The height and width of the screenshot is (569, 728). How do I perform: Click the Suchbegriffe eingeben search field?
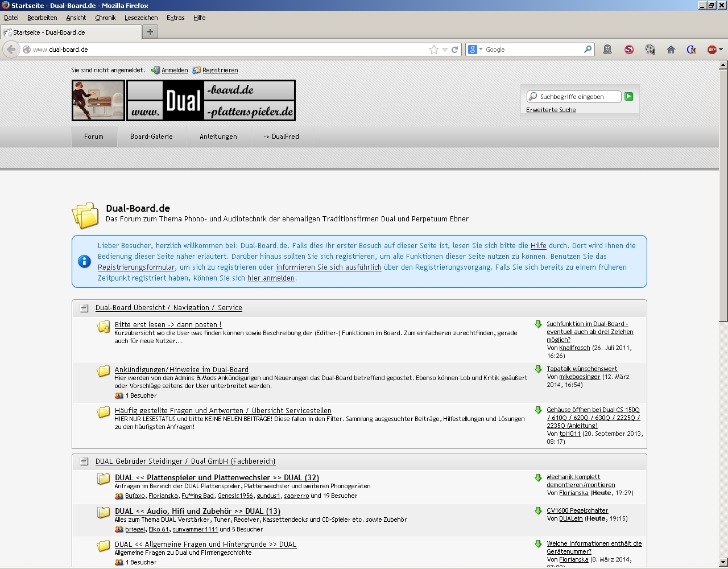(x=577, y=97)
